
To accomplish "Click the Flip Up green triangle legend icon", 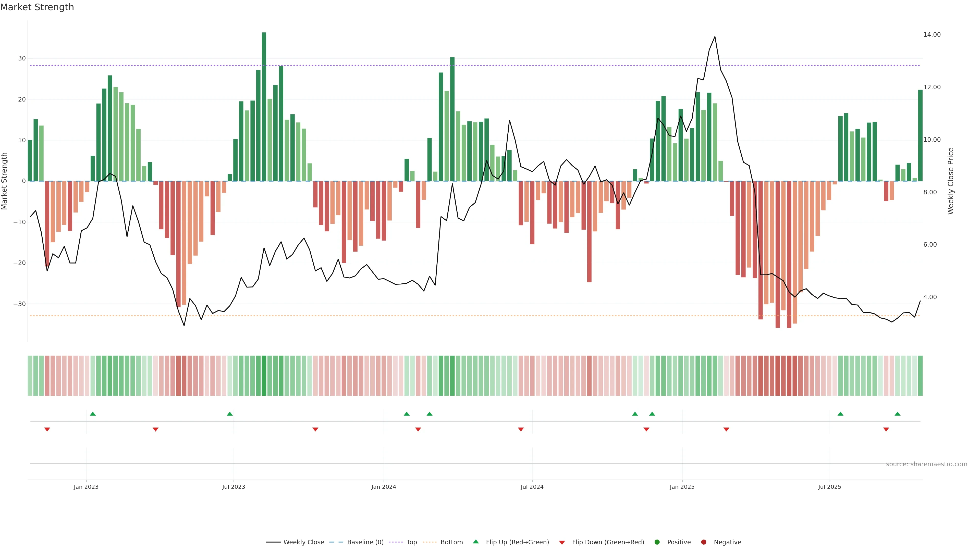I will tap(475, 542).
